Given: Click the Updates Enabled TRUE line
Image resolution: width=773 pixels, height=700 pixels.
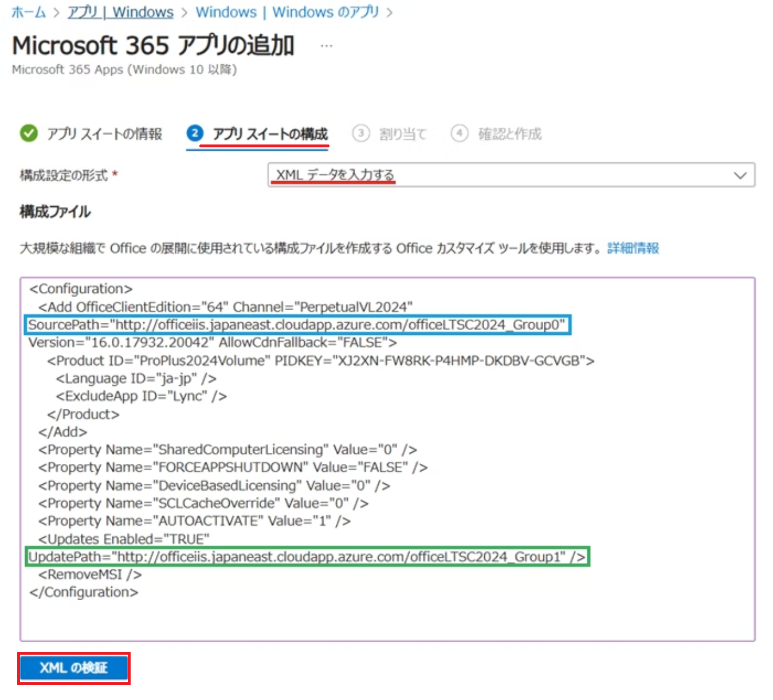Looking at the screenshot, I should 124,539.
